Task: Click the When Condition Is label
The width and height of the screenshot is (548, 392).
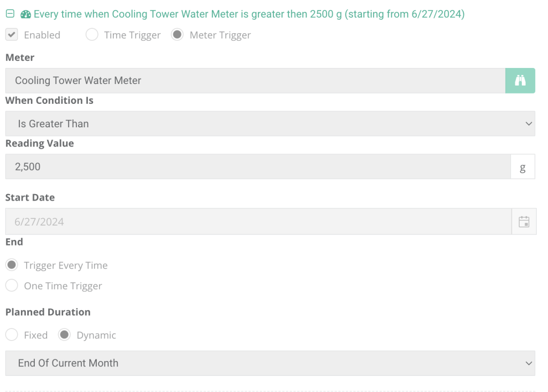Action: (x=49, y=101)
